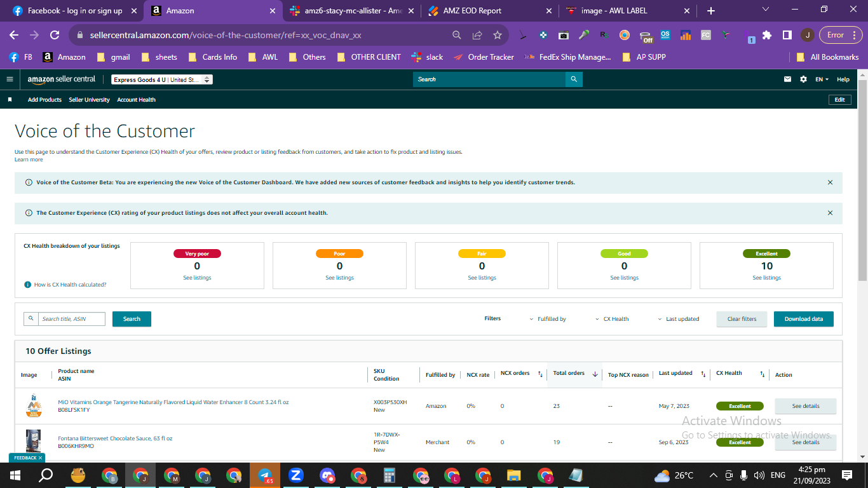The image size is (868, 488).
Task: Expand the Fulfilled by filter
Action: [548, 319]
